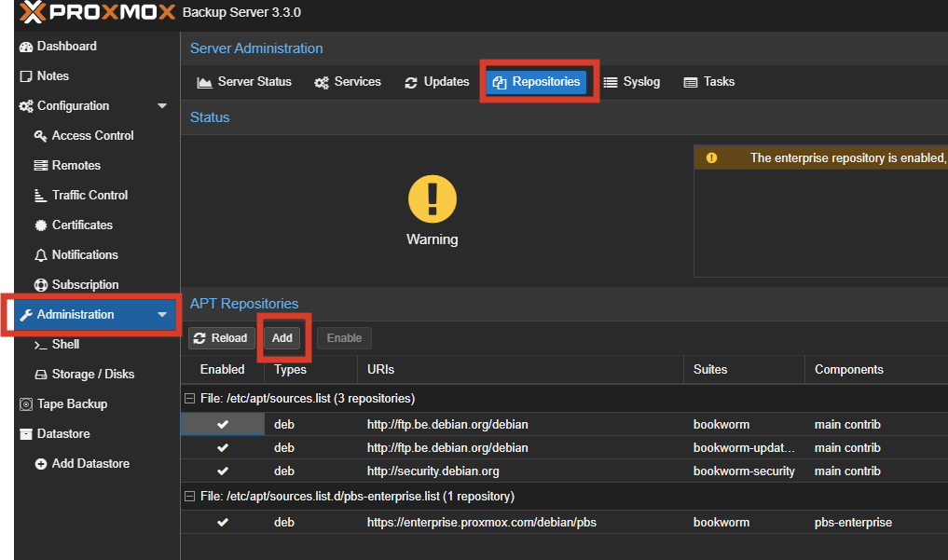Go to Certificates page

[x=82, y=225]
